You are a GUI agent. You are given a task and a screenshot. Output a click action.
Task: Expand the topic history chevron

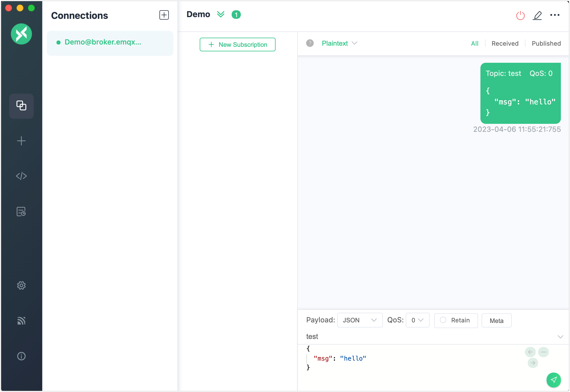[560, 337]
